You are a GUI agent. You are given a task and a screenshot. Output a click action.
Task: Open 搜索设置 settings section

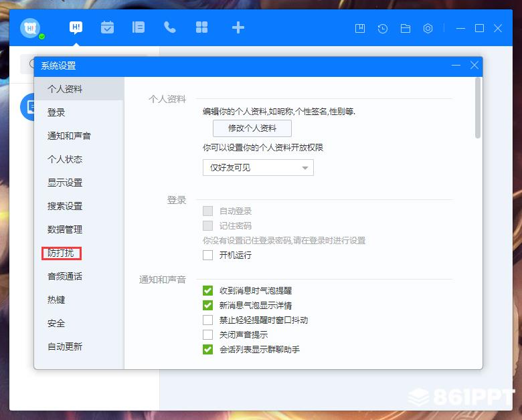[x=79, y=206]
